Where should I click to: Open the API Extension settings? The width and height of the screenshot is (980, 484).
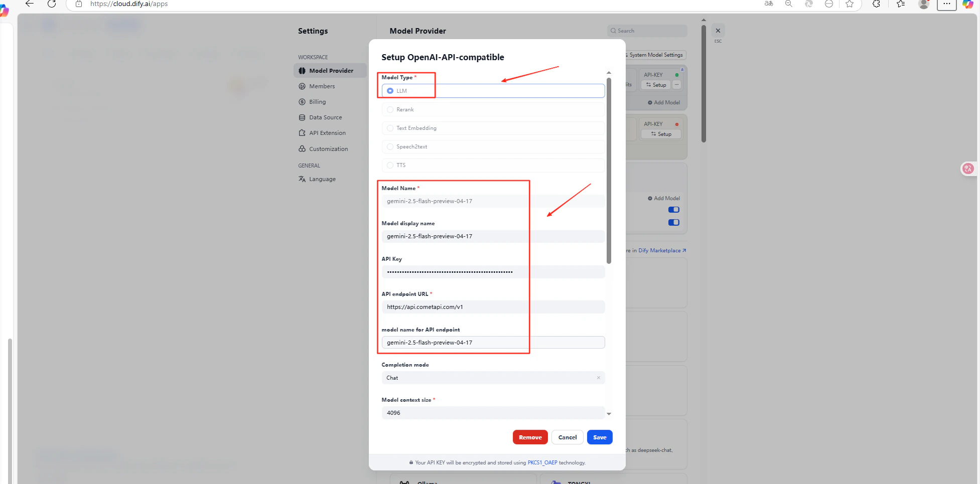[327, 132]
